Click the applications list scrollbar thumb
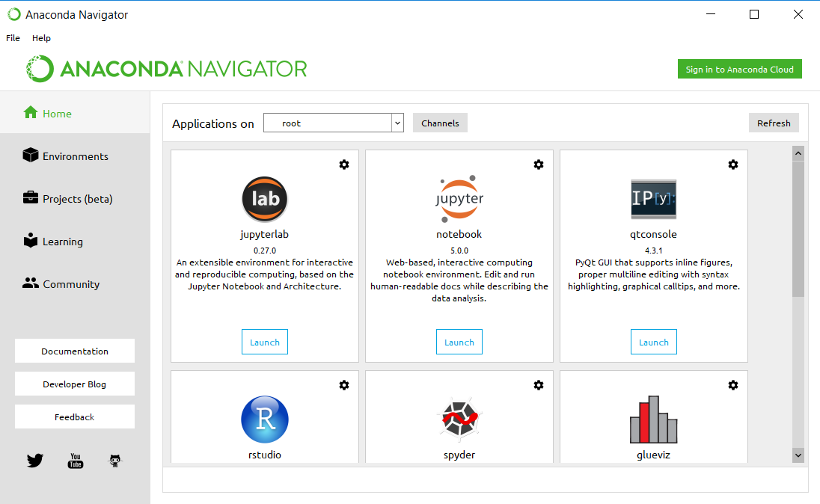820x504 pixels. [x=798, y=229]
